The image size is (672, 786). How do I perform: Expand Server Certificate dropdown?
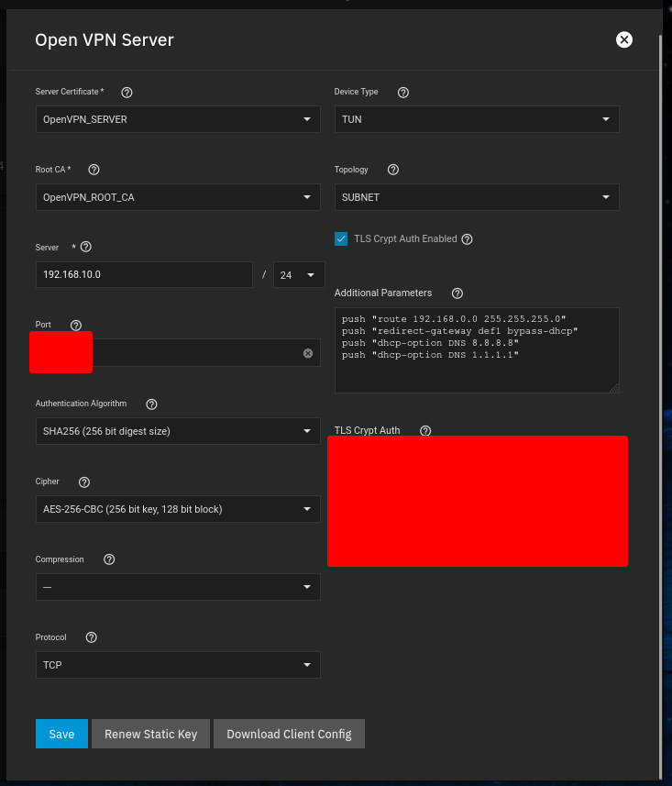pyautogui.click(x=178, y=119)
